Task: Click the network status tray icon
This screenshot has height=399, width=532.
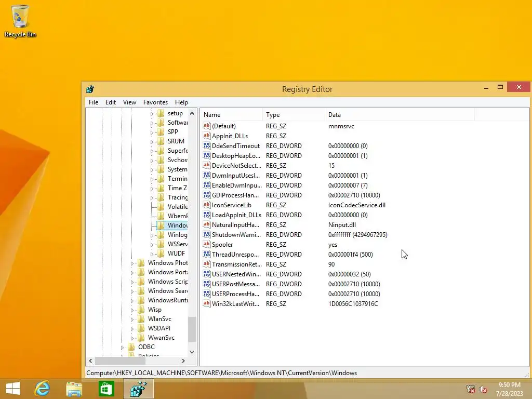Action: [471, 389]
